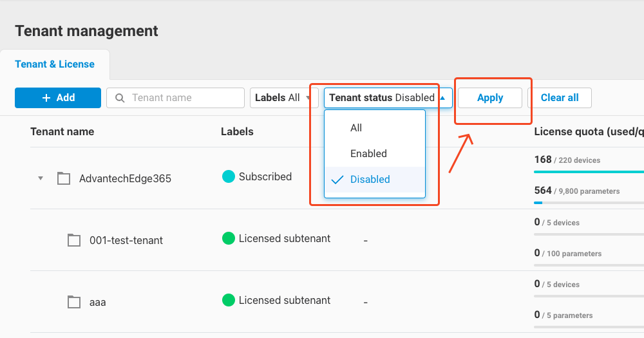Click the 0 / 100 parameters text
The image size is (644, 338).
(x=567, y=253)
